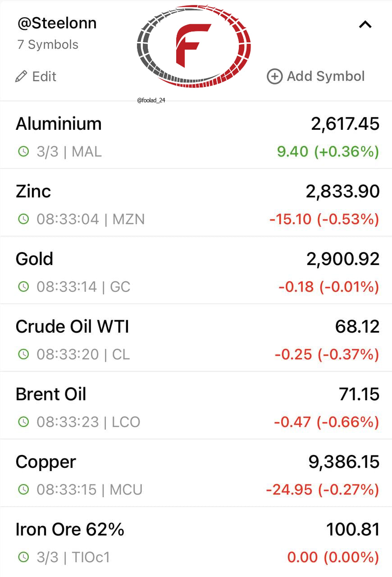392x577 pixels.
Task: Click the clock icon under Crude Oil WTI
Action: pos(23,354)
